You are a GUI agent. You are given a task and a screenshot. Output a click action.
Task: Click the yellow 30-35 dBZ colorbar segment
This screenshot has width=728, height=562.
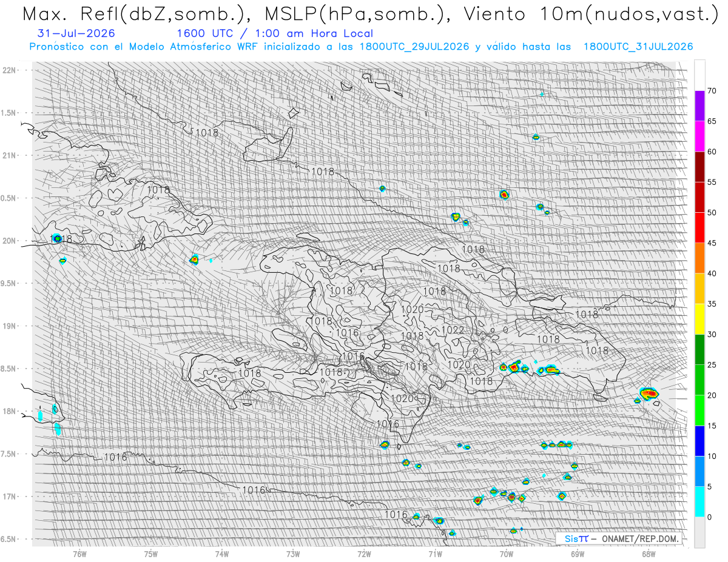[699, 319]
